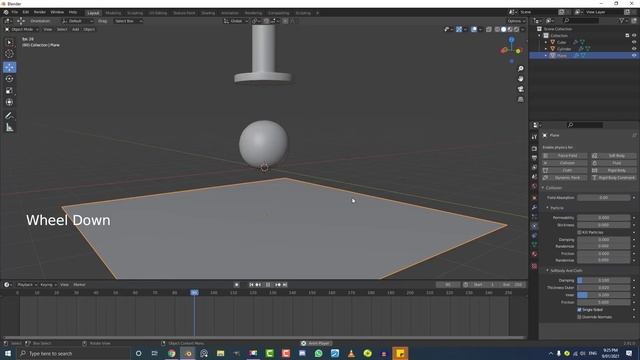Collapse the Softbody And Cloth subpanel

click(548, 271)
